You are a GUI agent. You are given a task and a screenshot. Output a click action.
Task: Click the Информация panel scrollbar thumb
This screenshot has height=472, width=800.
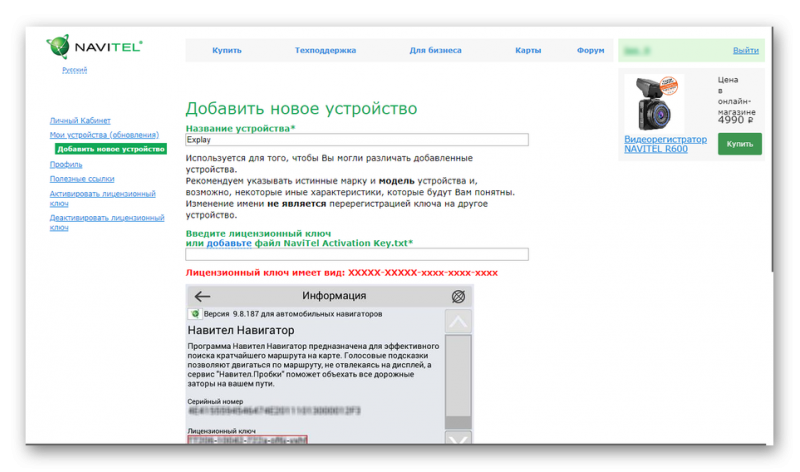(458, 376)
